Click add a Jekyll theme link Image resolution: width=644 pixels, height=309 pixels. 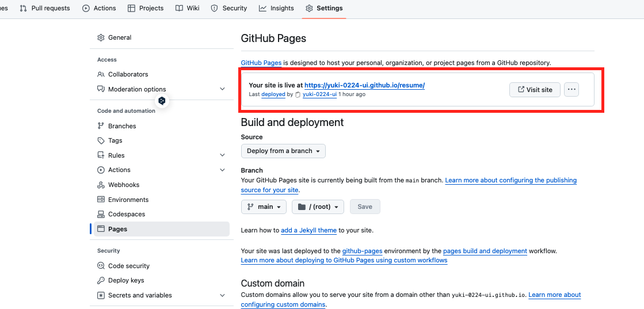(x=309, y=230)
